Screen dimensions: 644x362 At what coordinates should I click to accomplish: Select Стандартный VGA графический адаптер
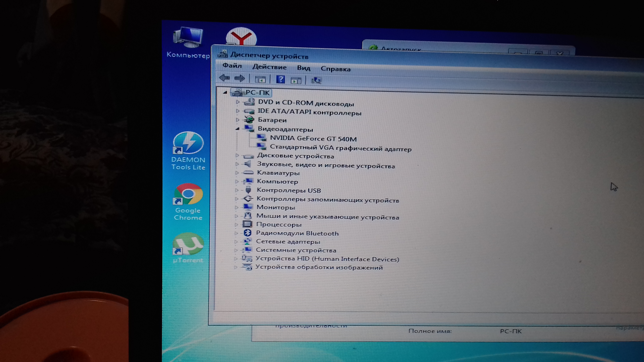[x=341, y=148]
